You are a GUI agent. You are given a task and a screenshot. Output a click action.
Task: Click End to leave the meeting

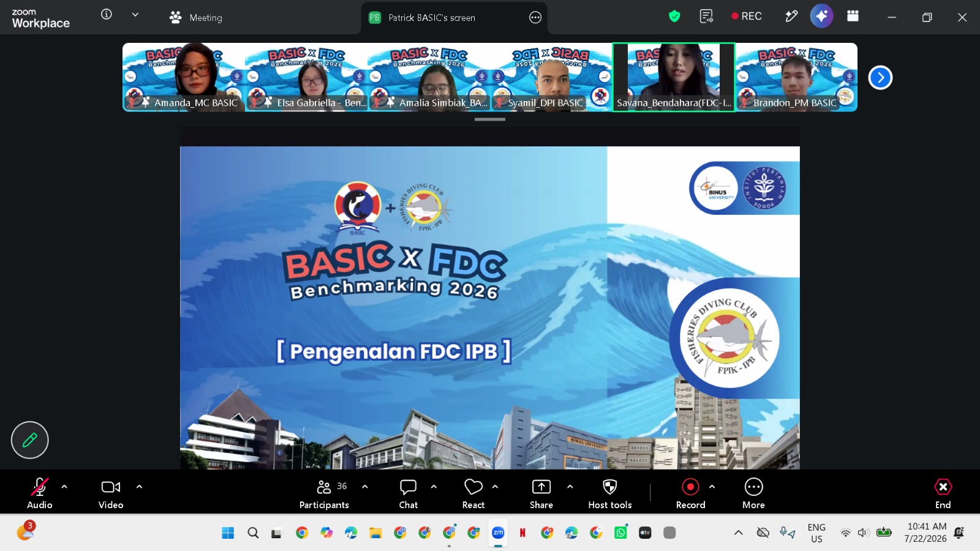[943, 493]
